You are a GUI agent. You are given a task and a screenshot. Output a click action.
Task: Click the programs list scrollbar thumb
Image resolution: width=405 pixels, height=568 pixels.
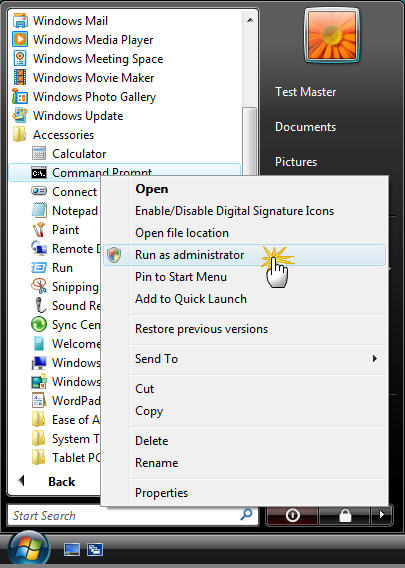click(x=250, y=141)
